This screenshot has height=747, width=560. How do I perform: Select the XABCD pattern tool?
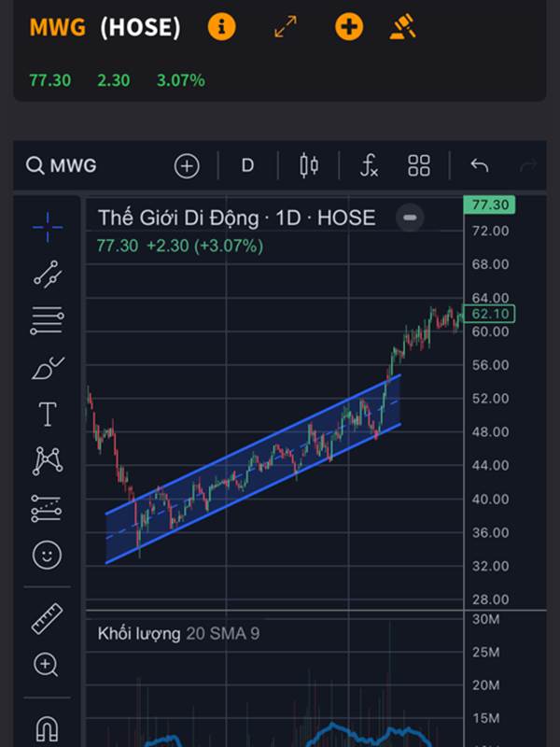pyautogui.click(x=48, y=460)
